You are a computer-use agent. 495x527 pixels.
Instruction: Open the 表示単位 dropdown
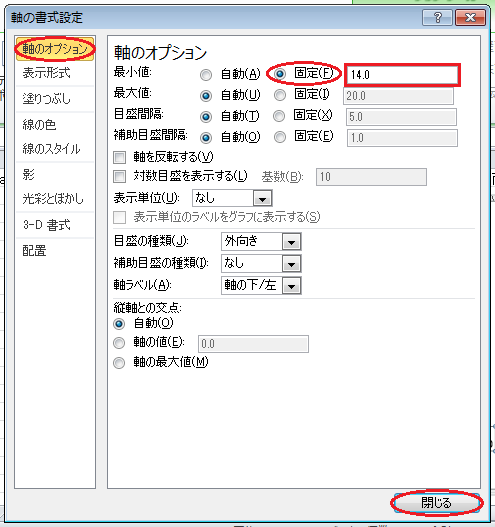[232, 198]
